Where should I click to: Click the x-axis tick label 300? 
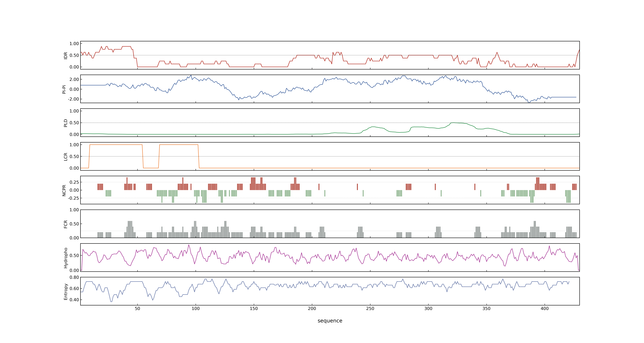click(x=428, y=309)
